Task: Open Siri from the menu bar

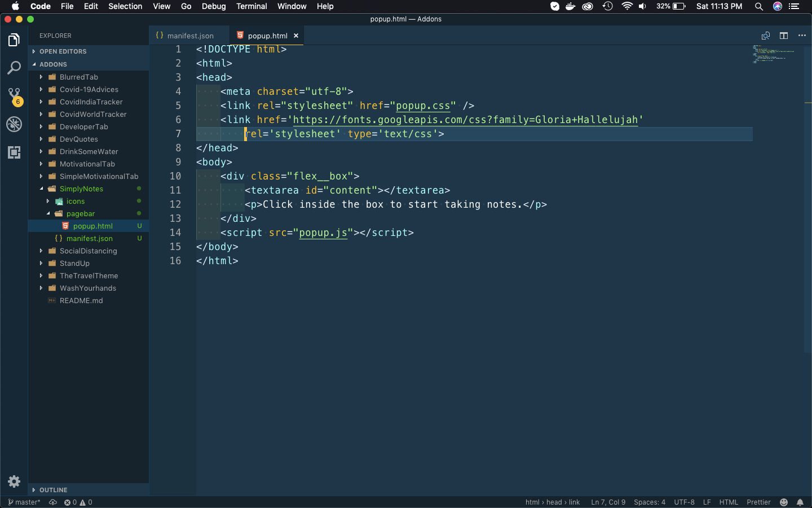Action: [778, 6]
